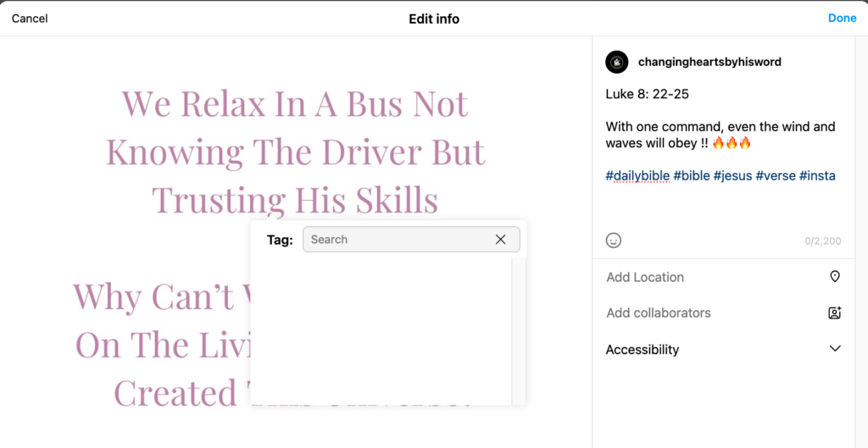Click the changingheartsbyhisword username
The width and height of the screenshot is (868, 448).
709,62
